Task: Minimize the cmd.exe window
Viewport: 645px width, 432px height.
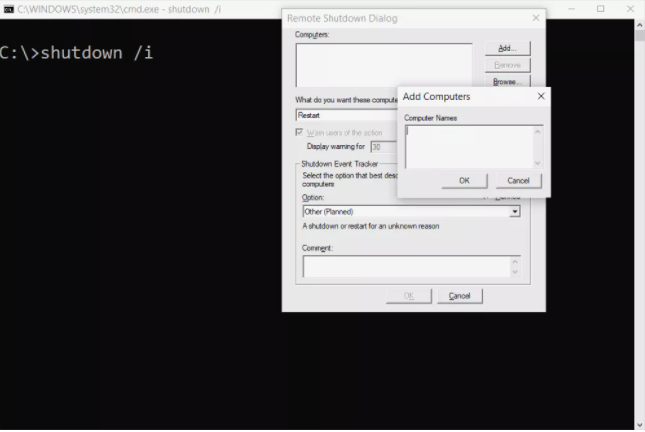Action: (x=571, y=9)
